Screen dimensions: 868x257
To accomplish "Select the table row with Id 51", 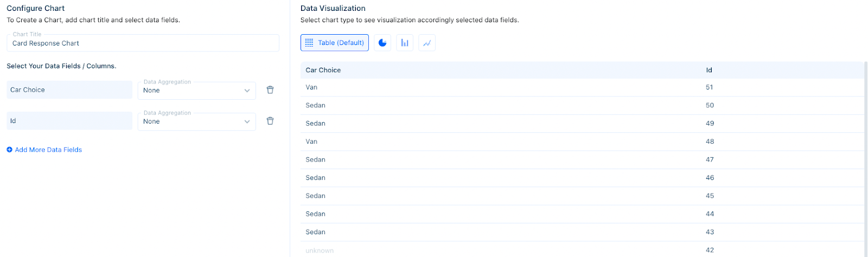I will point(582,87).
